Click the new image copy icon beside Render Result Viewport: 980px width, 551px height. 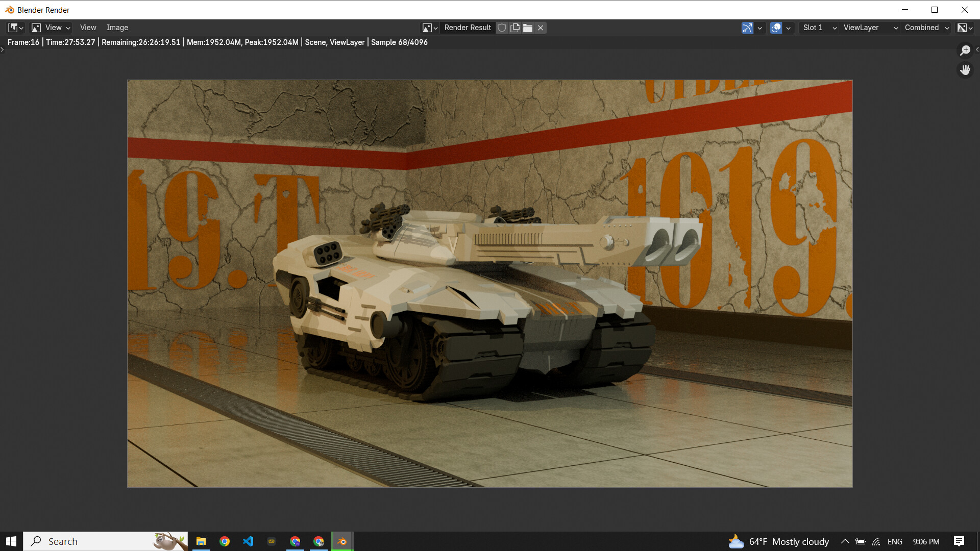[515, 28]
